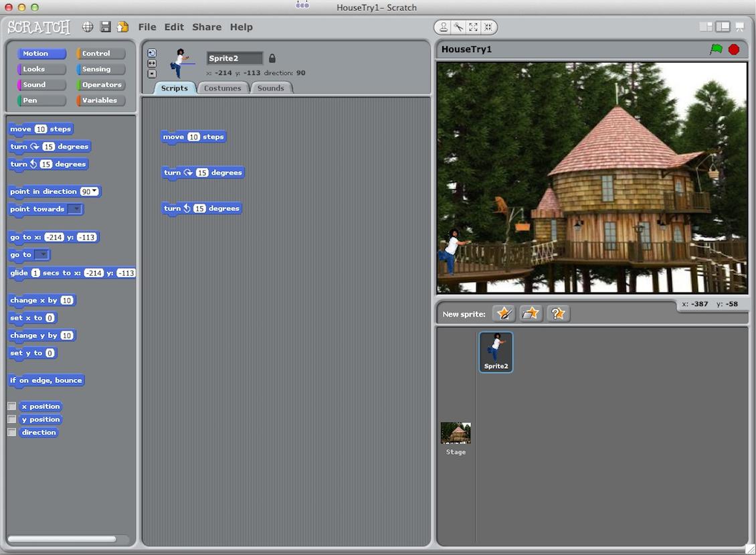The height and width of the screenshot is (555, 756).
Task: Switch to the Costumes tab
Action: pos(222,88)
